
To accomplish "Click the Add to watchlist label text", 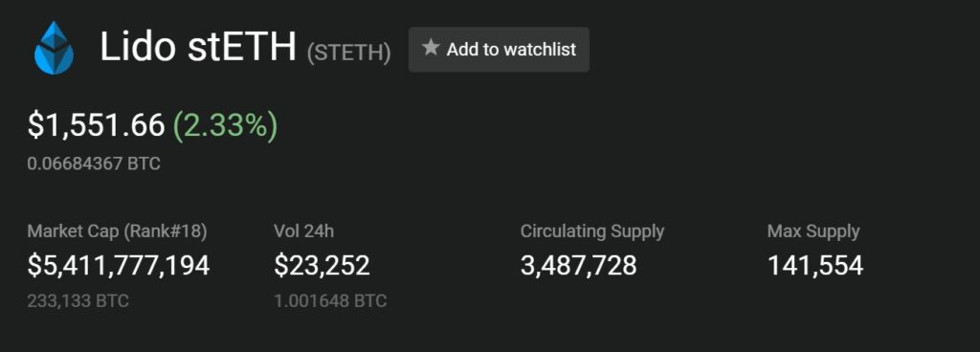I will tap(511, 50).
